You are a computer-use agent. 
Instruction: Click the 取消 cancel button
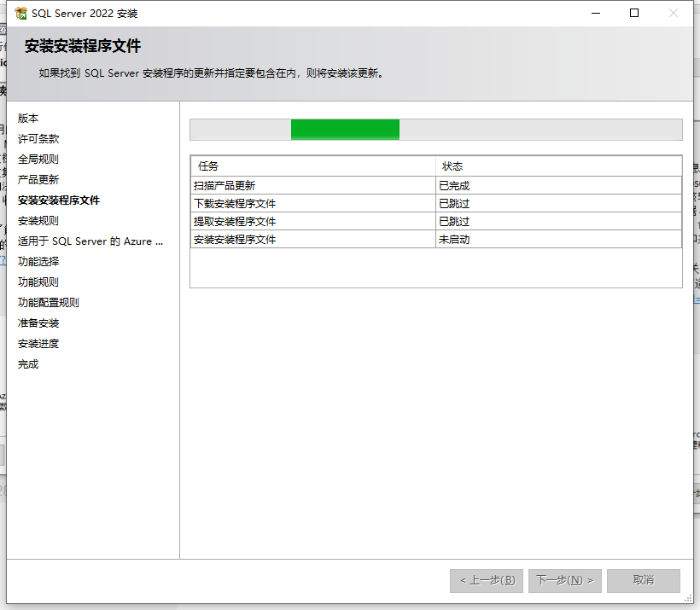(x=644, y=580)
